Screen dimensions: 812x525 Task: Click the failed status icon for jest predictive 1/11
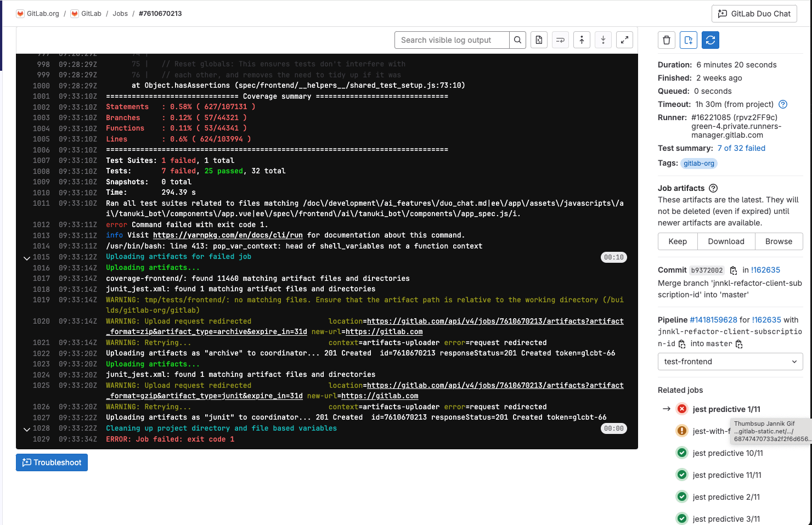pyautogui.click(x=682, y=409)
